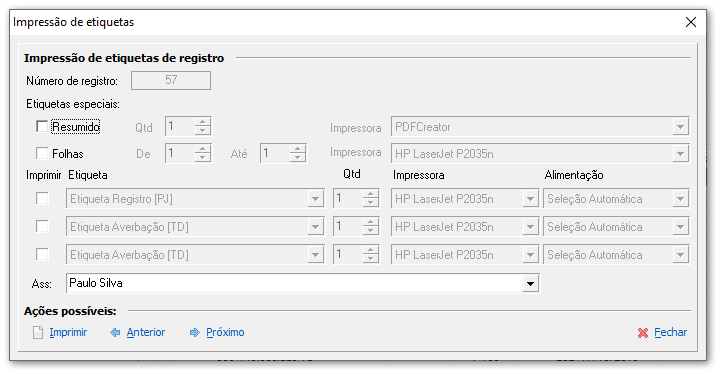Click the Anterior link

tap(146, 333)
